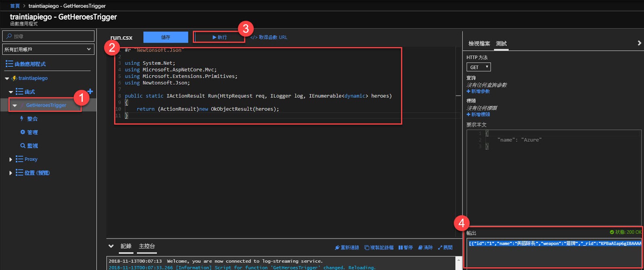This screenshot has height=270, width=644.
Task: Open the 所有訂用帳戶 subscription dropdown
Action: 48,49
